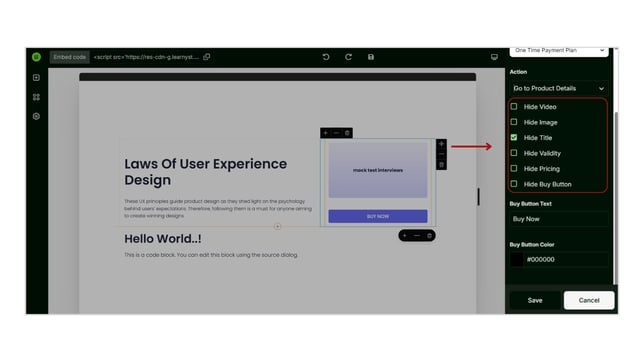Enable the Hide Validity checkbox
This screenshot has width=644, height=362.
514,153
